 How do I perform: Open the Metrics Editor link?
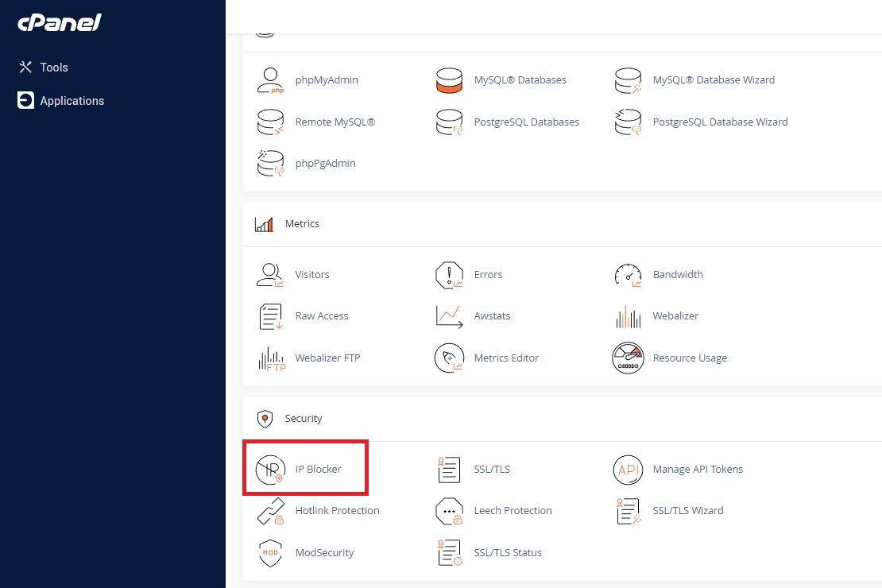[x=506, y=358]
